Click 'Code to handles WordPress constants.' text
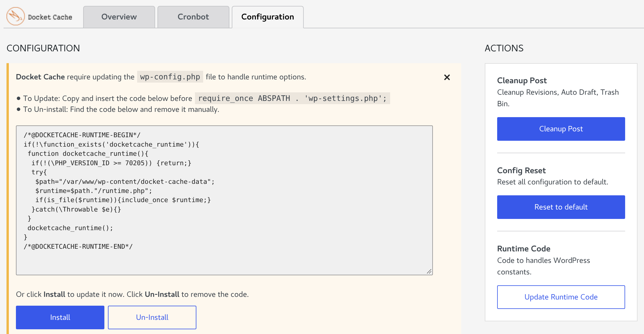 [x=543, y=266]
